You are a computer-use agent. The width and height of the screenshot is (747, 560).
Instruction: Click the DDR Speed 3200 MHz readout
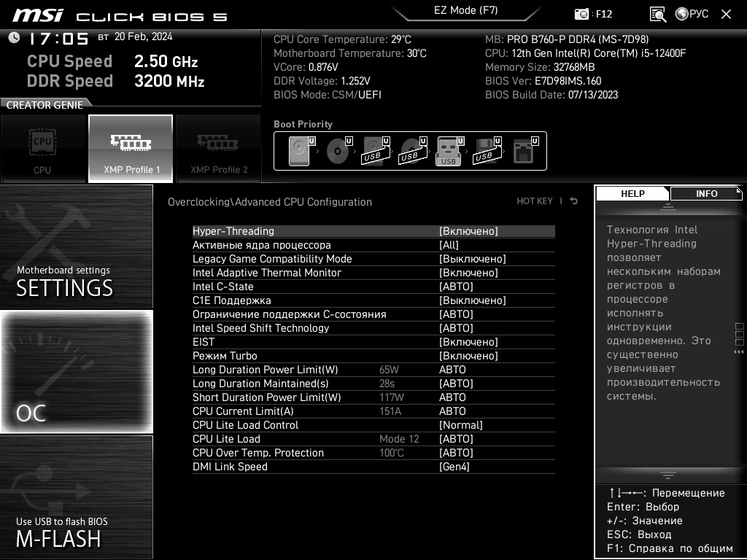point(116,81)
